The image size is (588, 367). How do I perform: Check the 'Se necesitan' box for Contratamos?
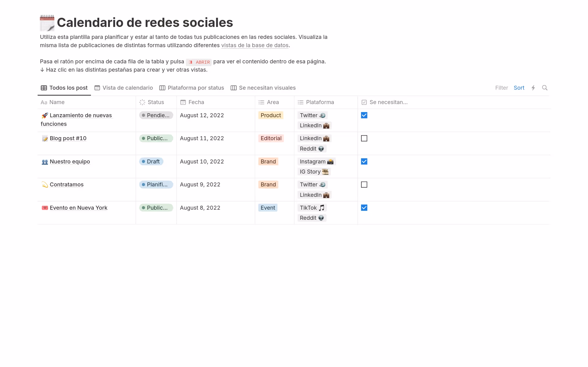(364, 185)
